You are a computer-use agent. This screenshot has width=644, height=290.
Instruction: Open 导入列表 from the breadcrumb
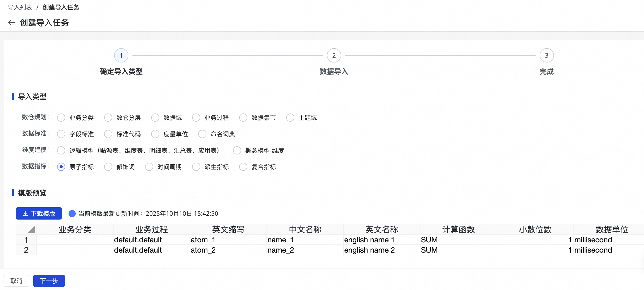tap(19, 7)
